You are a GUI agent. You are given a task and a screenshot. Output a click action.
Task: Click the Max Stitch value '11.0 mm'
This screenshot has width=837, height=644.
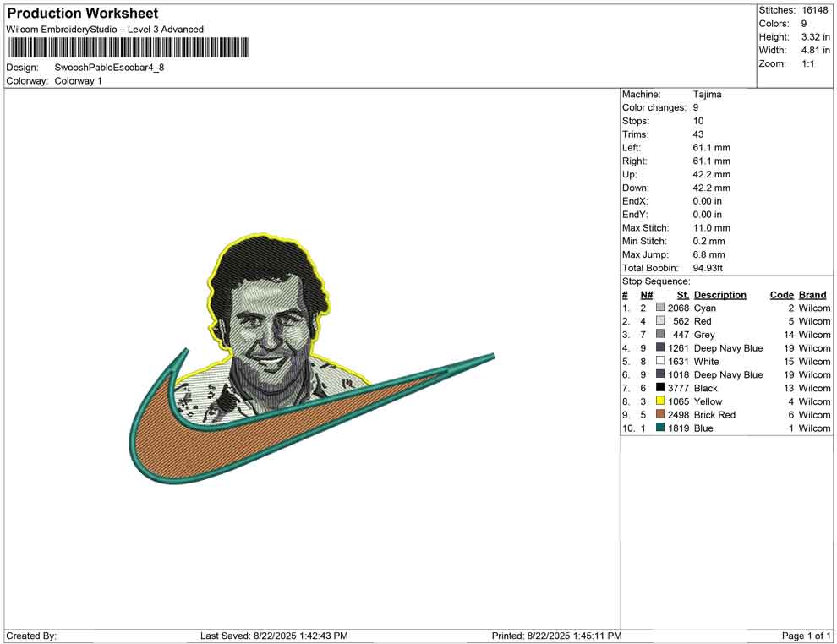coord(712,228)
